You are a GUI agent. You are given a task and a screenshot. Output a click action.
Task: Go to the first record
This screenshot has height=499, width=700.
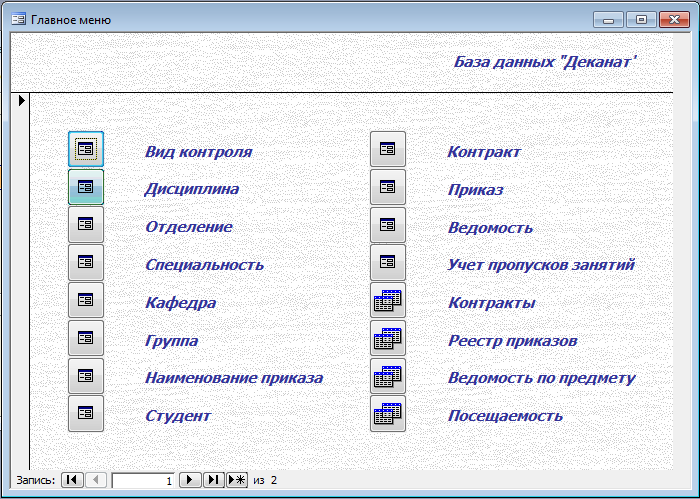click(72, 481)
